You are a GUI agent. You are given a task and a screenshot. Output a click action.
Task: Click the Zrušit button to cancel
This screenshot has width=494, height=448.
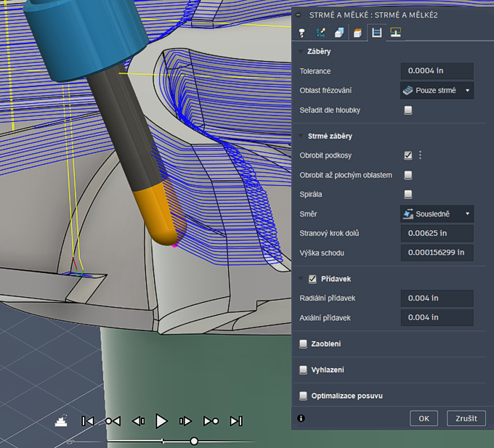pyautogui.click(x=466, y=418)
